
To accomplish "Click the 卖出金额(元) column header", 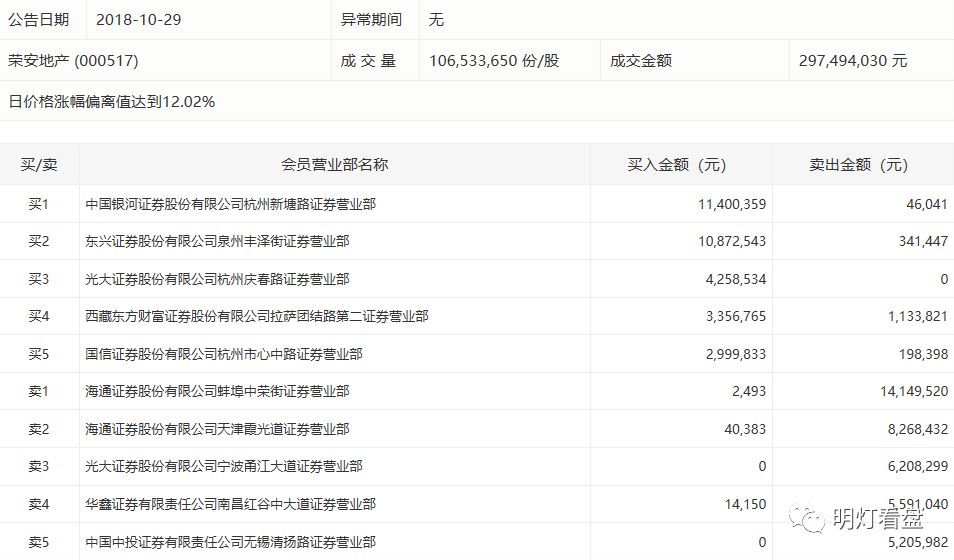I will pyautogui.click(x=858, y=164).
